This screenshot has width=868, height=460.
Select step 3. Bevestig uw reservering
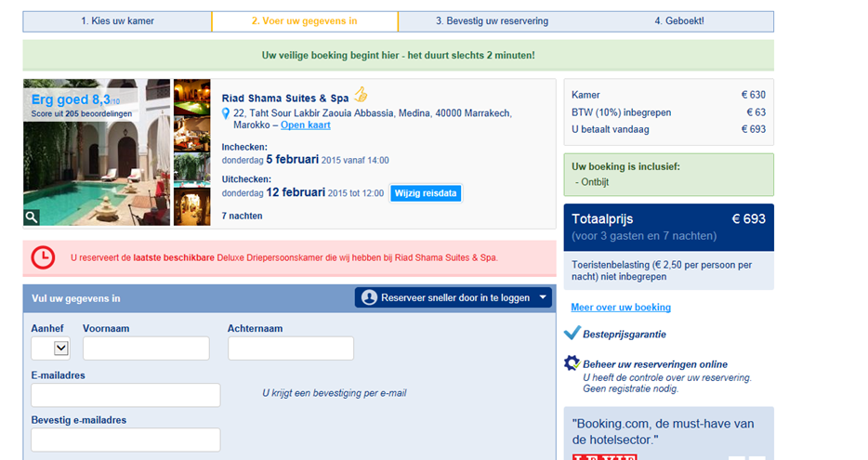tap(492, 21)
